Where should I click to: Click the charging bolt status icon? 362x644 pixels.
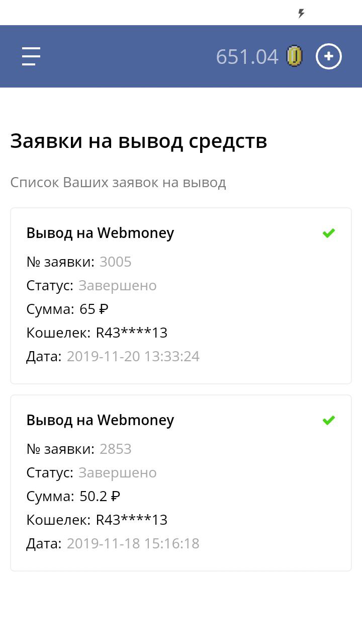click(x=301, y=14)
